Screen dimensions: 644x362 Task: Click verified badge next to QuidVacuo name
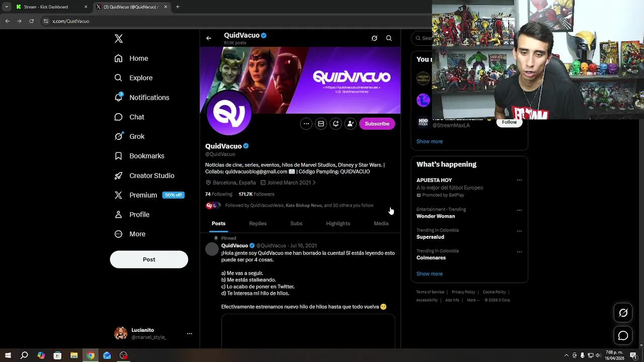pos(246,146)
